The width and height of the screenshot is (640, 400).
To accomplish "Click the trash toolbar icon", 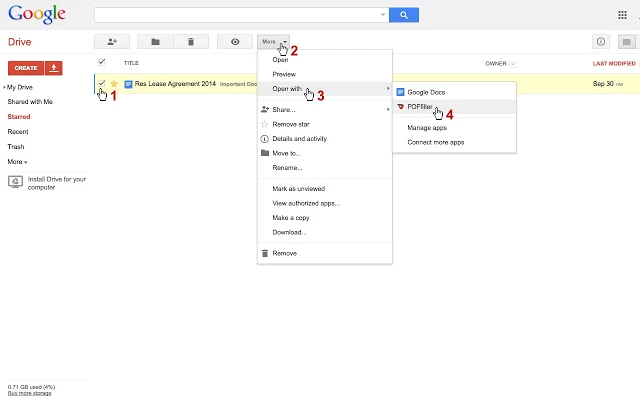I will coord(191,42).
